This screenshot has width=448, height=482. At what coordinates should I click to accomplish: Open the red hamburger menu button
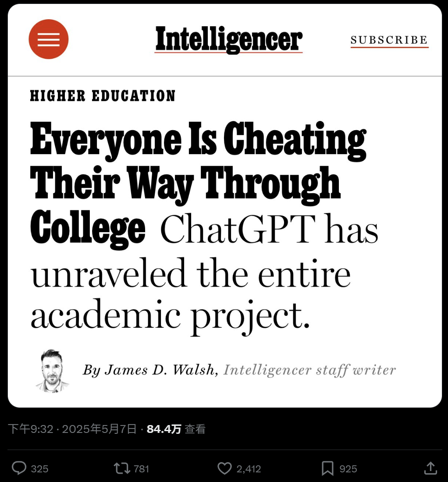(x=48, y=39)
